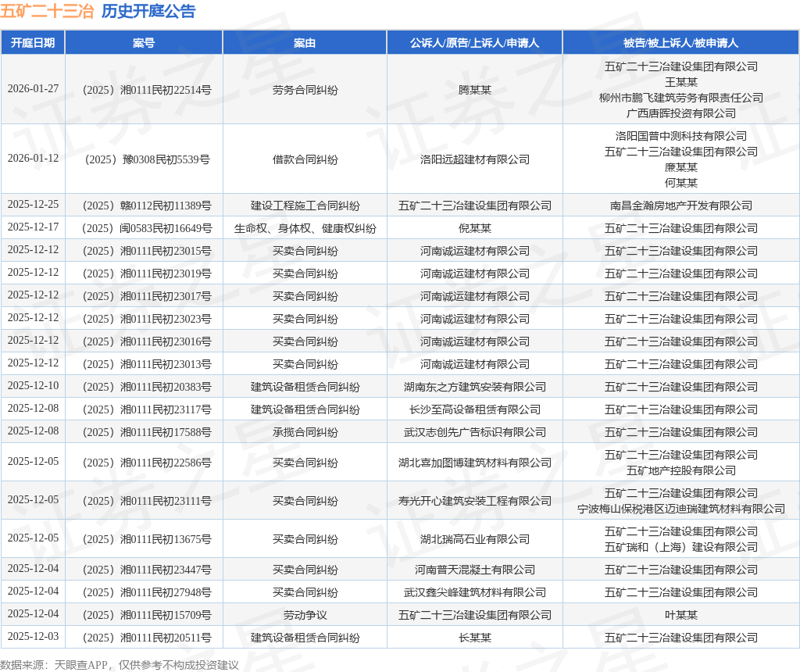Click plaintiff 湖南东之方建筑安装有限公司
Viewport: 800px width, 672px height.
(474, 387)
